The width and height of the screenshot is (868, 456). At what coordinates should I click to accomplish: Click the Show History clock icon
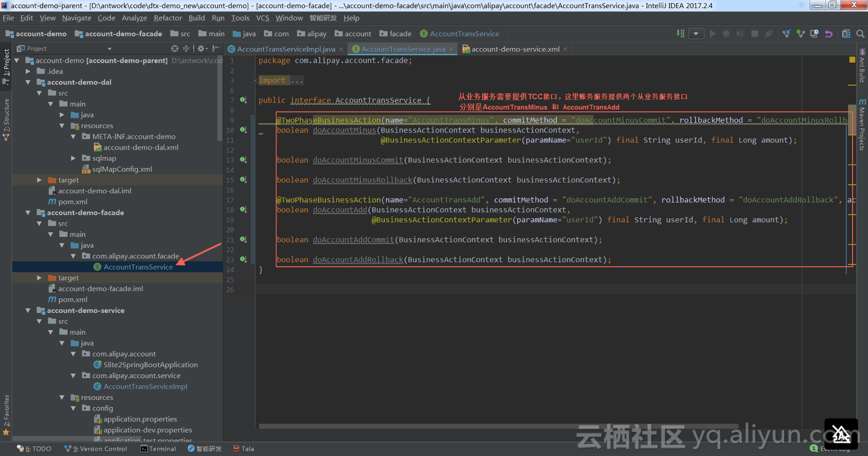point(814,34)
